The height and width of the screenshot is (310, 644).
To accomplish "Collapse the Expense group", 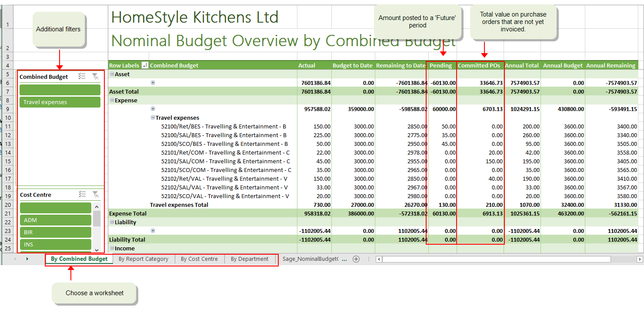I will [112, 100].
